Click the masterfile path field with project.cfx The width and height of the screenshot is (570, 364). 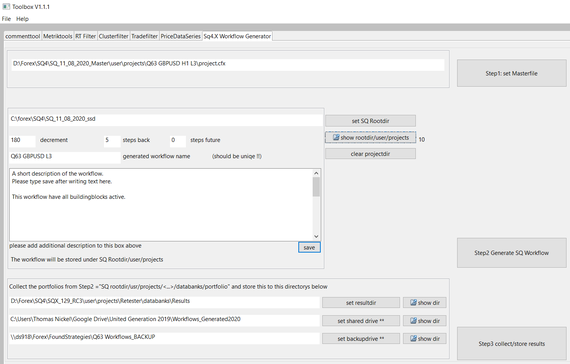(228, 64)
